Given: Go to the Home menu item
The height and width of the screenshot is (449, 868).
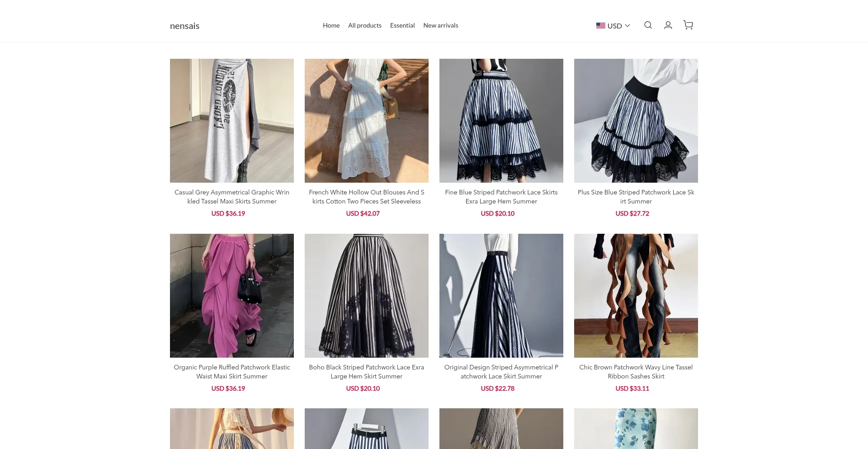Looking at the screenshot, I should click(x=331, y=25).
